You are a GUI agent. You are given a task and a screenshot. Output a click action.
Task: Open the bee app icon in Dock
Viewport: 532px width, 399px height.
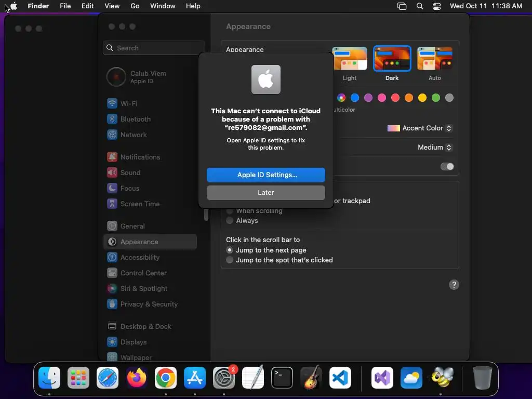tap(442, 378)
